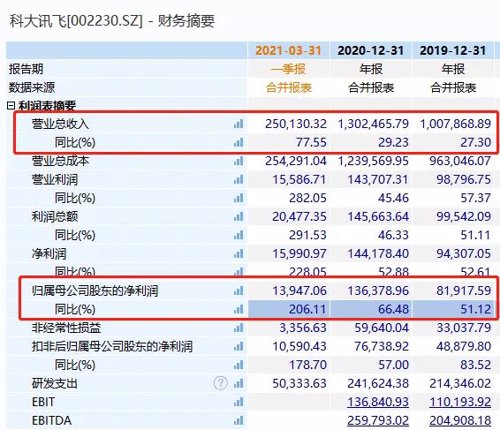Select the revenue cell 1,007,868.89
Screen dimensions: 500x430
455,124
